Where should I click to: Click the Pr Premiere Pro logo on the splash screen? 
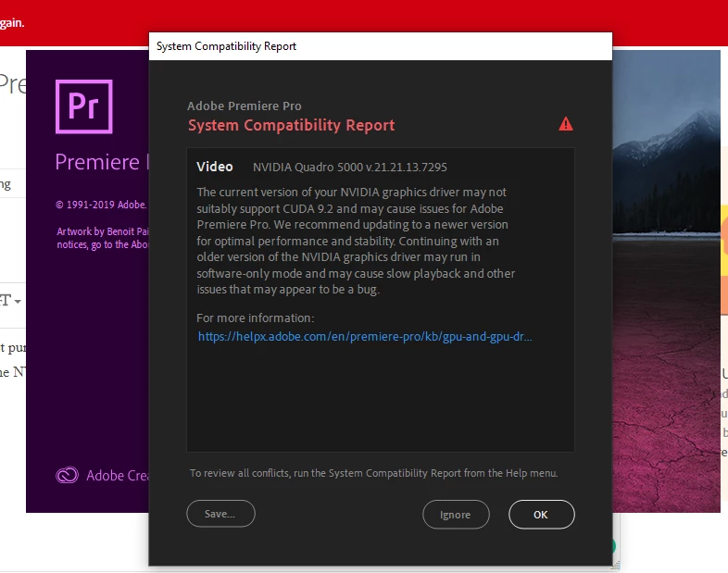click(84, 106)
